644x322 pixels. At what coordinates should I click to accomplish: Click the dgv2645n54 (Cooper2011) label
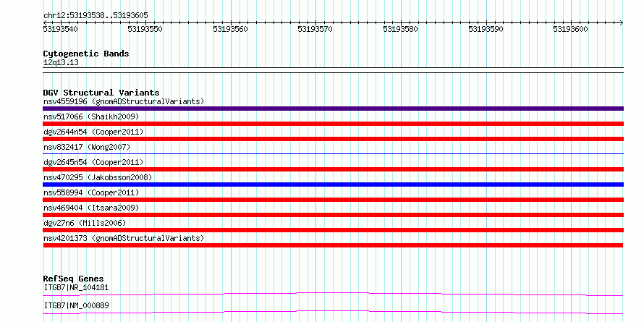tap(93, 162)
